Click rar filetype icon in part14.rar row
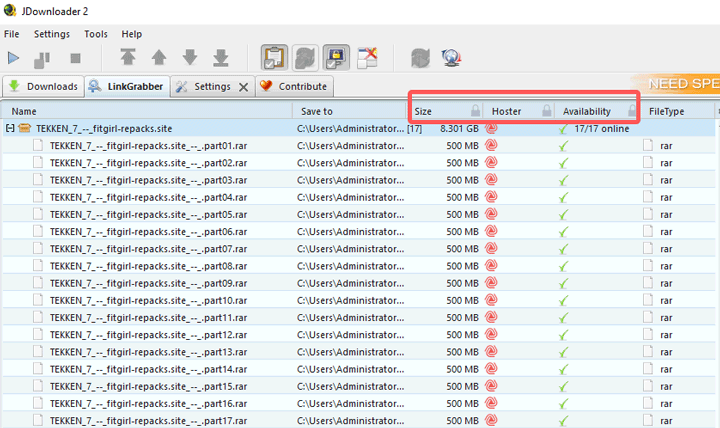The width and height of the screenshot is (720, 428). coord(648,369)
